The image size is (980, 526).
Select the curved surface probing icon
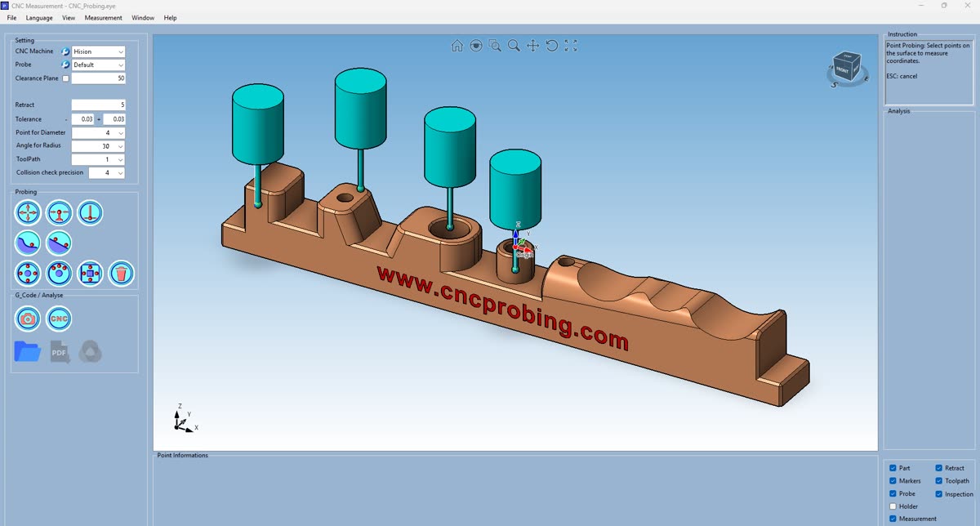(x=29, y=243)
